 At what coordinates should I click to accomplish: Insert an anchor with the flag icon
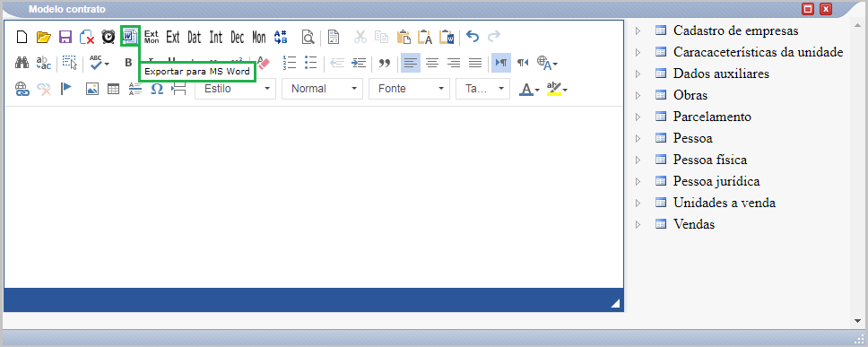click(66, 89)
